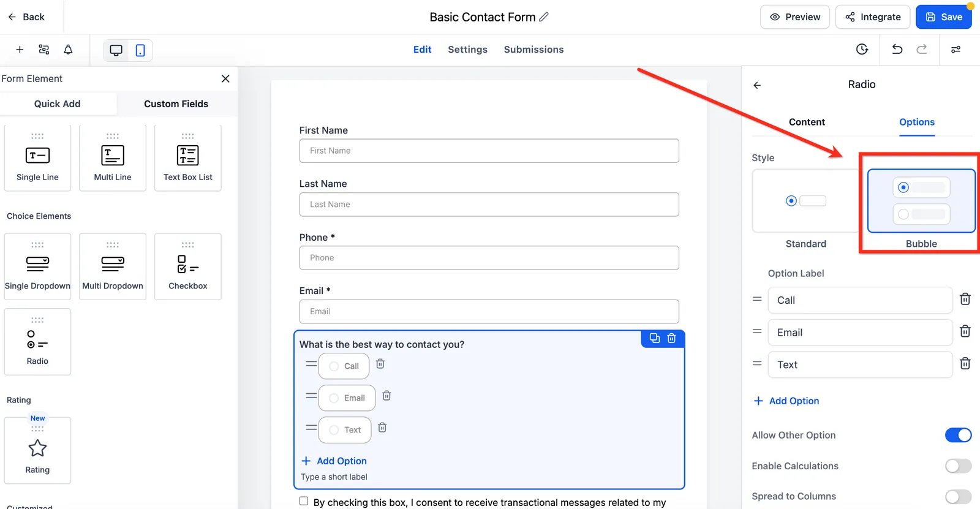Click the notification bell icon
The width and height of the screenshot is (980, 509).
68,50
